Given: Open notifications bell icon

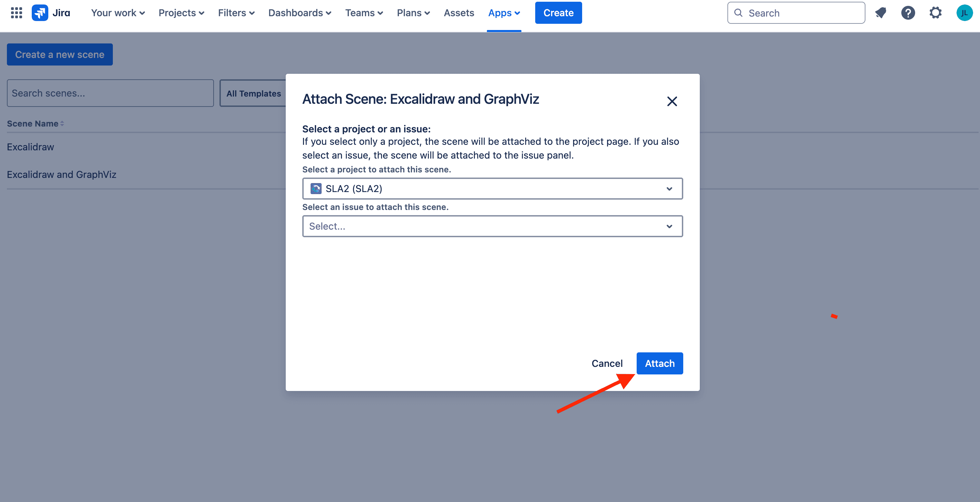Looking at the screenshot, I should 881,13.
